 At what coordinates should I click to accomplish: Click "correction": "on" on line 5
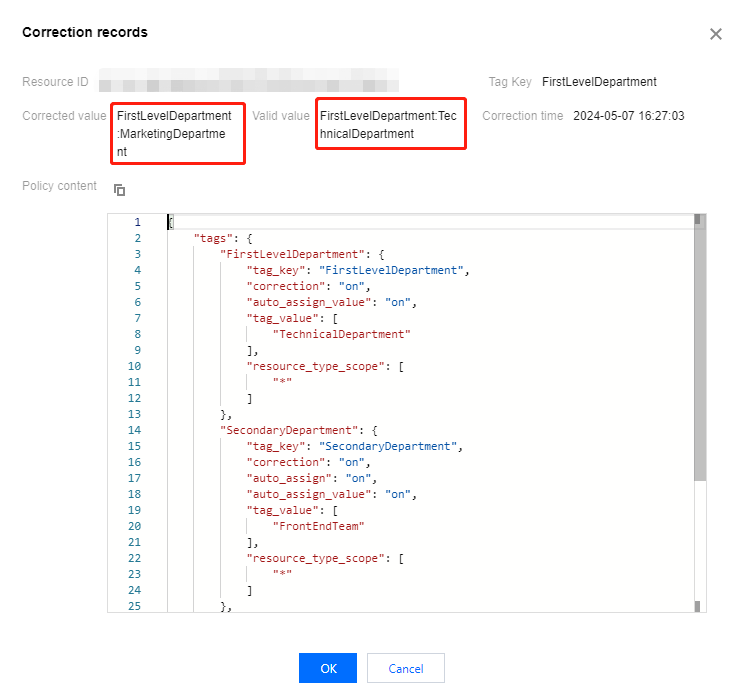coord(308,286)
